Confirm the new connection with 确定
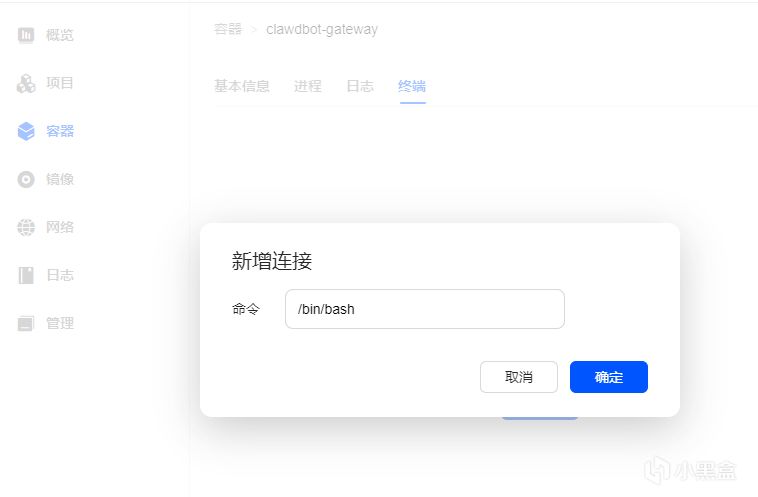Viewport: 758px width, 497px height. pyautogui.click(x=609, y=377)
